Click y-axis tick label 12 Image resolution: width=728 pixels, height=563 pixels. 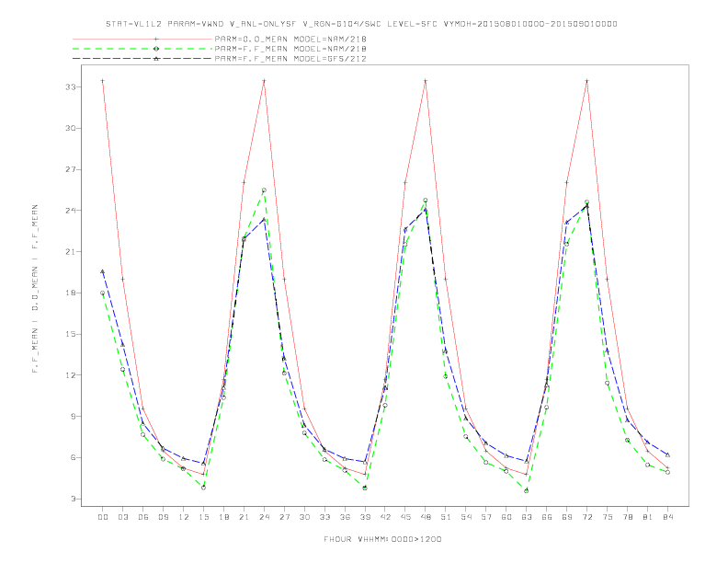[x=71, y=375]
